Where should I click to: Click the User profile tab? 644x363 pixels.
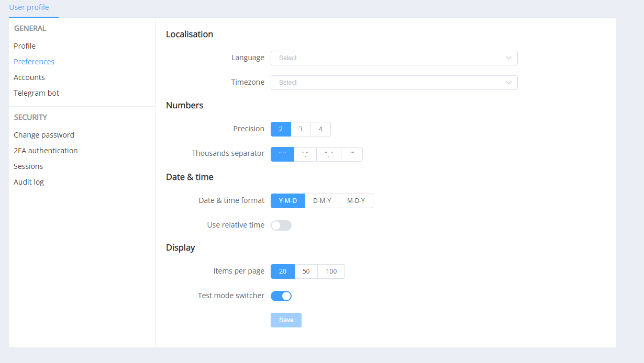click(29, 8)
